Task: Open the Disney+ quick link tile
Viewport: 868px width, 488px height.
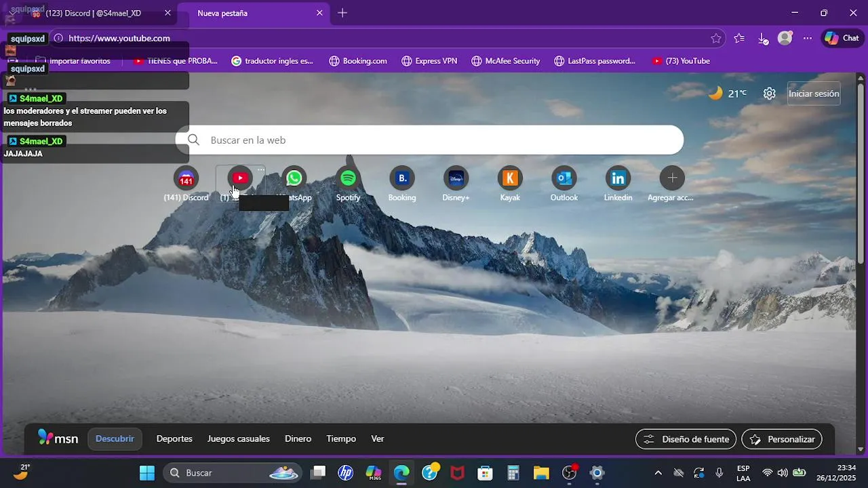Action: tap(456, 184)
